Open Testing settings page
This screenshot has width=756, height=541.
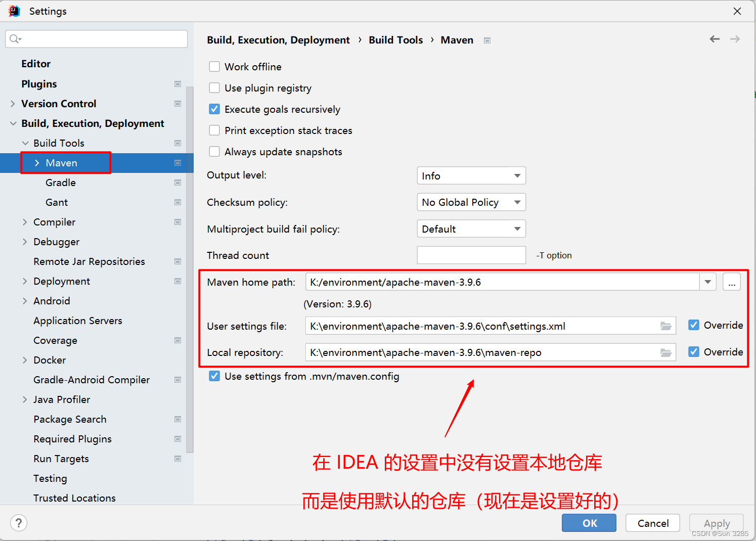pos(50,478)
